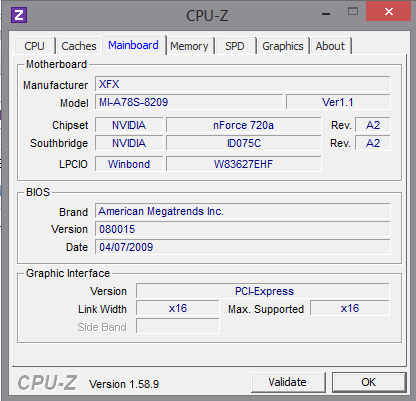Click the Southbridge Rev. A2 value
Screen dimensions: 416x401
tap(373, 143)
